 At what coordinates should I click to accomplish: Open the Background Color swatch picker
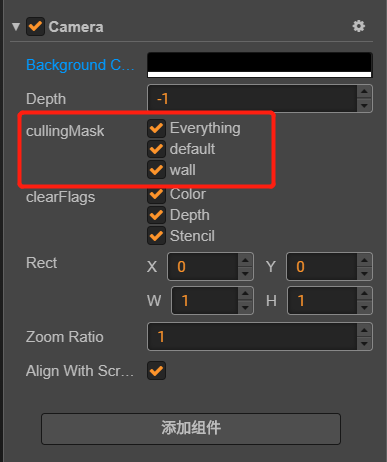tap(260, 65)
